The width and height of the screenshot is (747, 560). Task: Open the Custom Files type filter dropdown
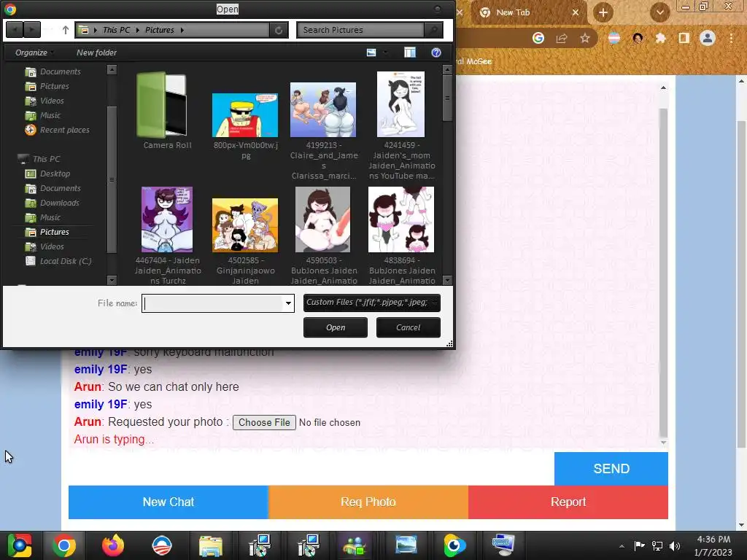[371, 303]
